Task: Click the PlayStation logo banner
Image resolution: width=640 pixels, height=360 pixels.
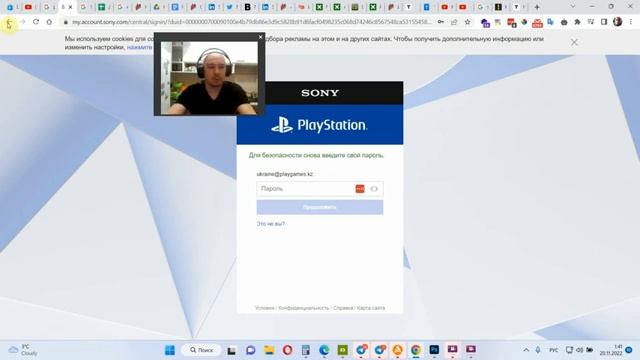Action: click(320, 124)
